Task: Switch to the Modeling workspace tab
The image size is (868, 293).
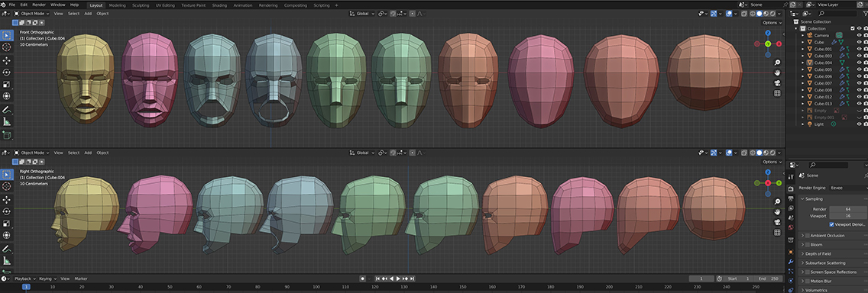Action: (117, 5)
